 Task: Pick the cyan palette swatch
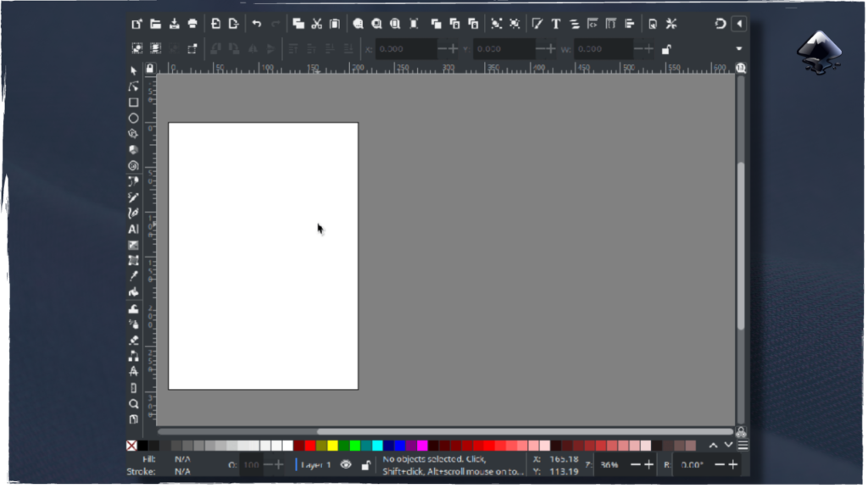[377, 446]
